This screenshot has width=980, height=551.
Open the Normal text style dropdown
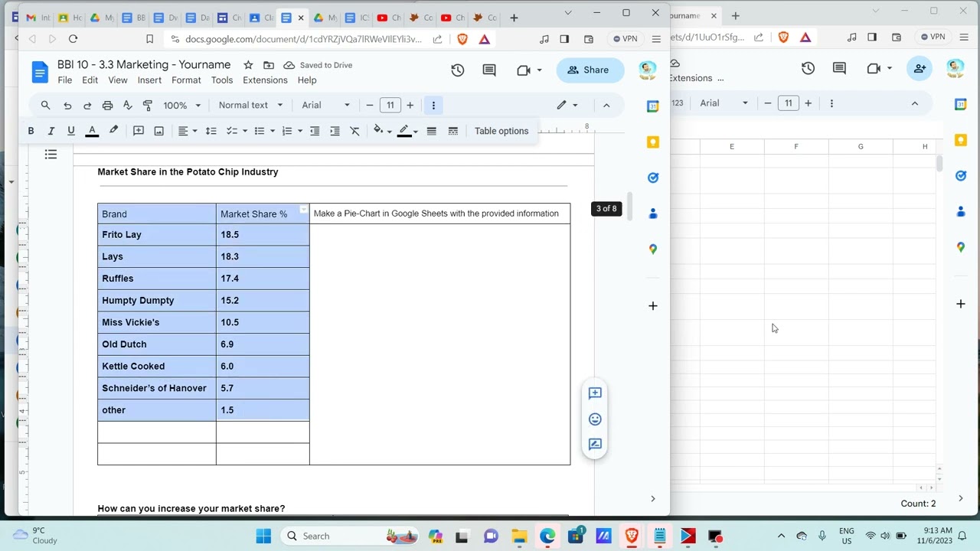click(250, 105)
